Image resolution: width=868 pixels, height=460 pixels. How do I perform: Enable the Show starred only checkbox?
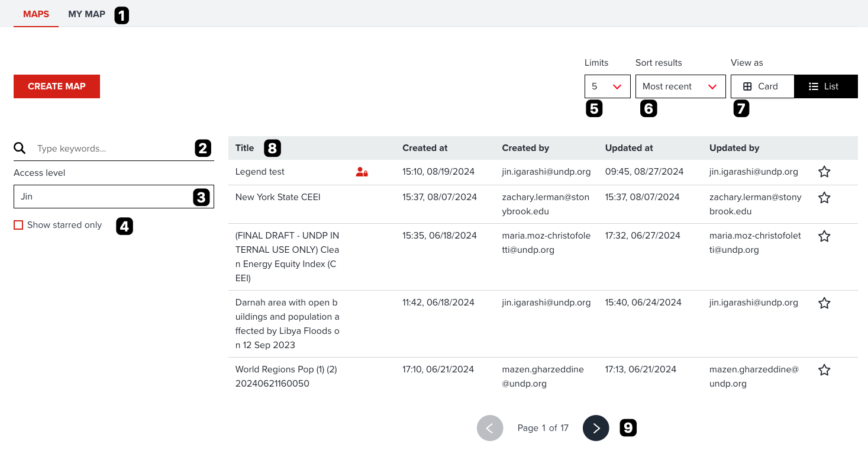tap(18, 225)
